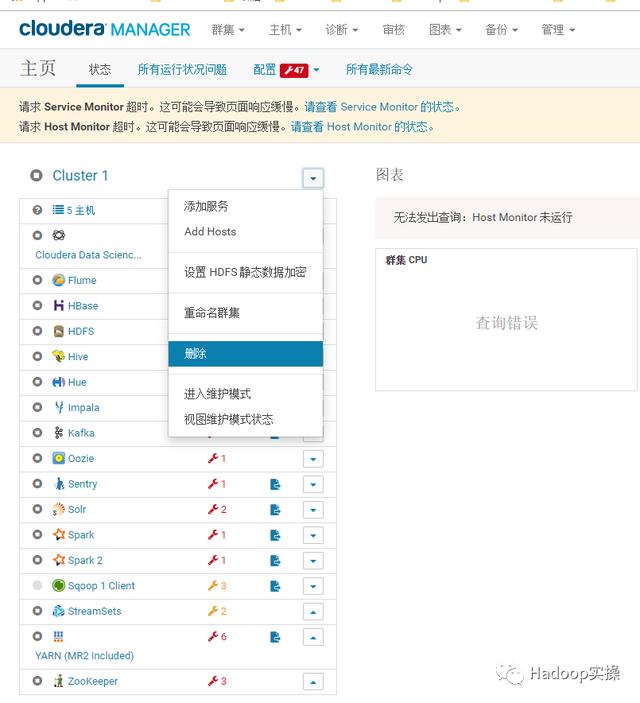This screenshot has height=703, width=640.
Task: Click the hosts list icon
Action: 58,209
